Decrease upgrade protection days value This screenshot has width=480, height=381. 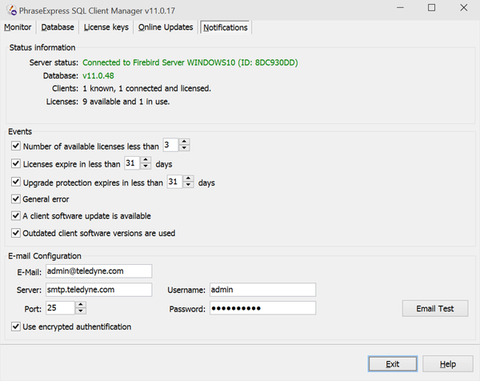188,184
